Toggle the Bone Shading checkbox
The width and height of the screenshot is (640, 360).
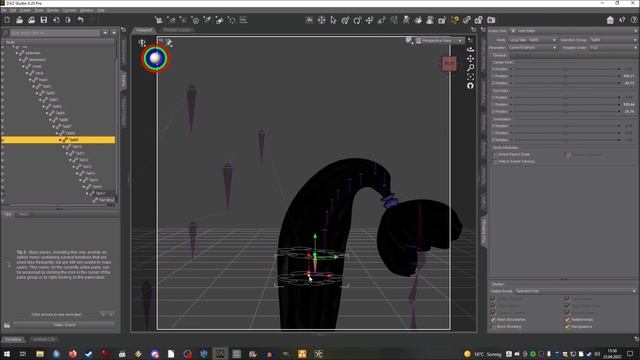pos(493,327)
